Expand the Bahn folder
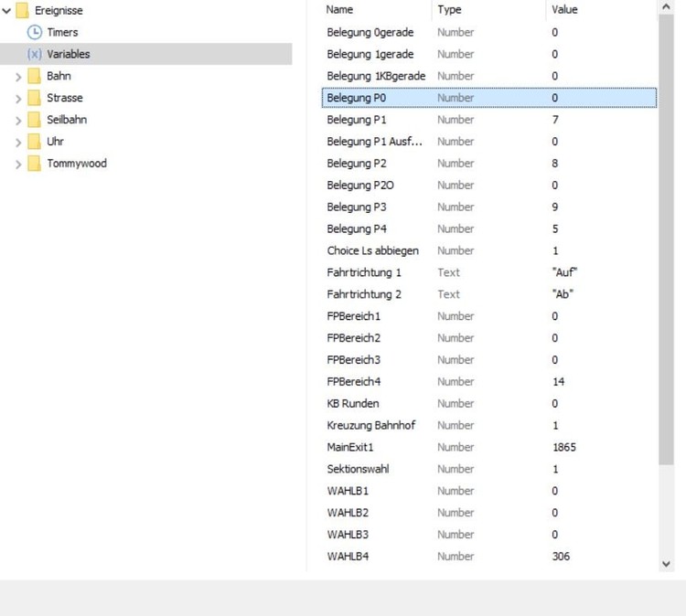The image size is (686, 616). click(18, 78)
